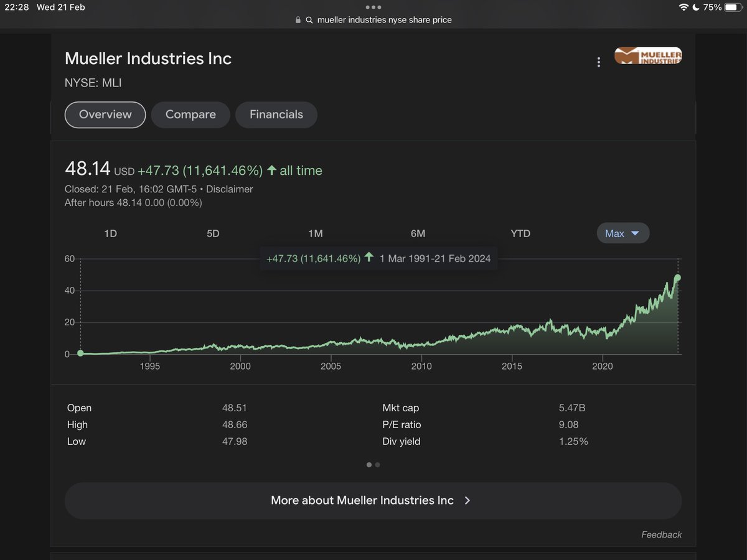Image resolution: width=747 pixels, height=560 pixels.
Task: Select the 6M chart range
Action: [x=418, y=233]
